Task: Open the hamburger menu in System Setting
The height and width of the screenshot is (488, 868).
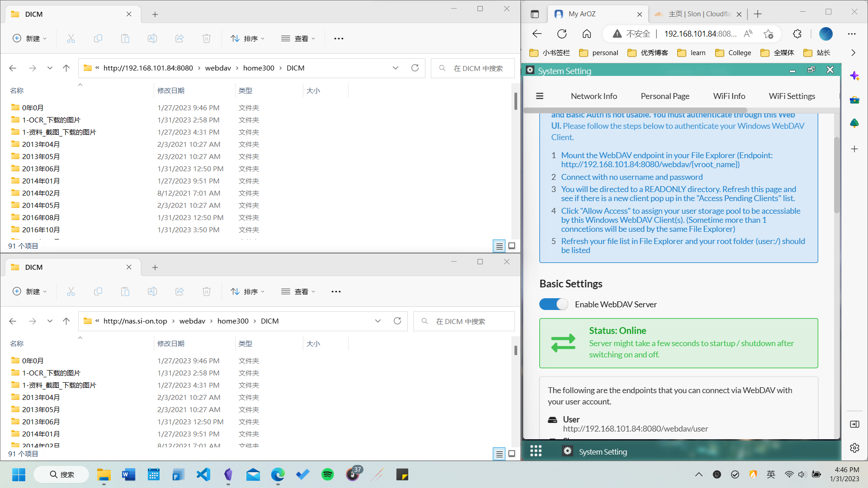Action: pyautogui.click(x=539, y=96)
